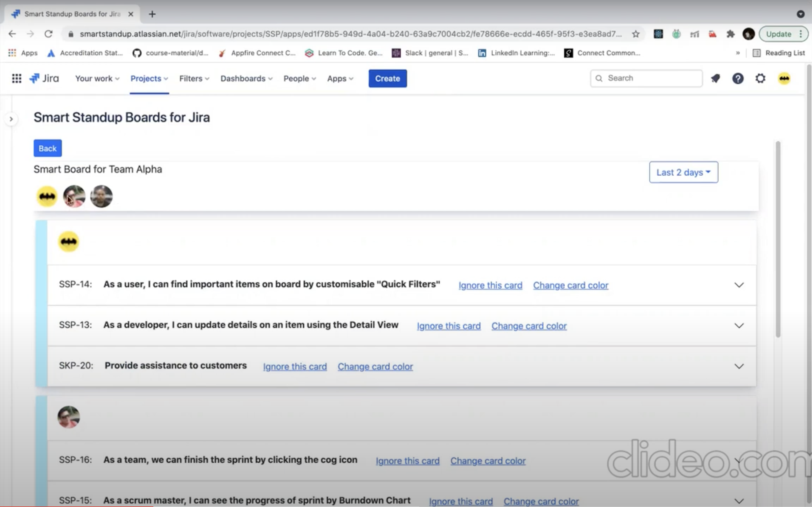Bookmark page with the star icon
812x507 pixels.
click(x=635, y=34)
